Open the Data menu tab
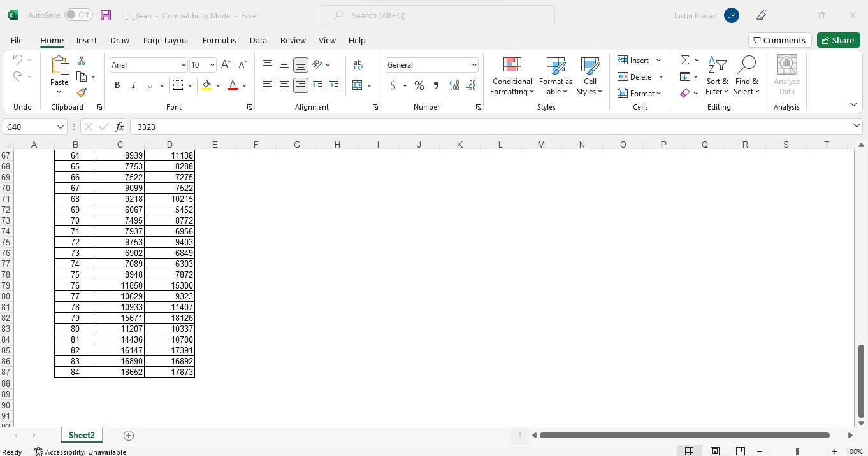 click(x=257, y=40)
